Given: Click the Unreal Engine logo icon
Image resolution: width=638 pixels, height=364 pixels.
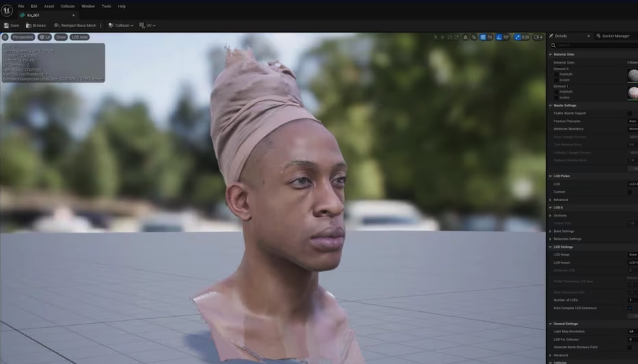Looking at the screenshot, I should click(7, 10).
